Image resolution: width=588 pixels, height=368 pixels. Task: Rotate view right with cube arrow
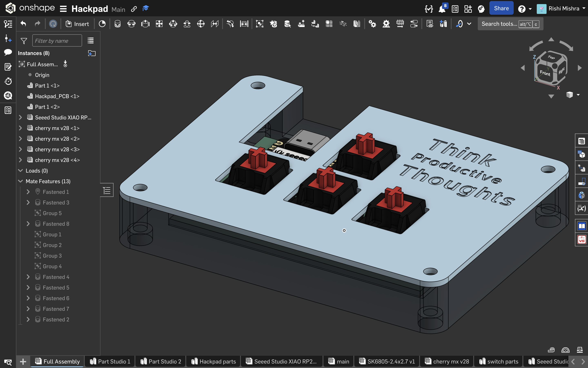point(580,68)
